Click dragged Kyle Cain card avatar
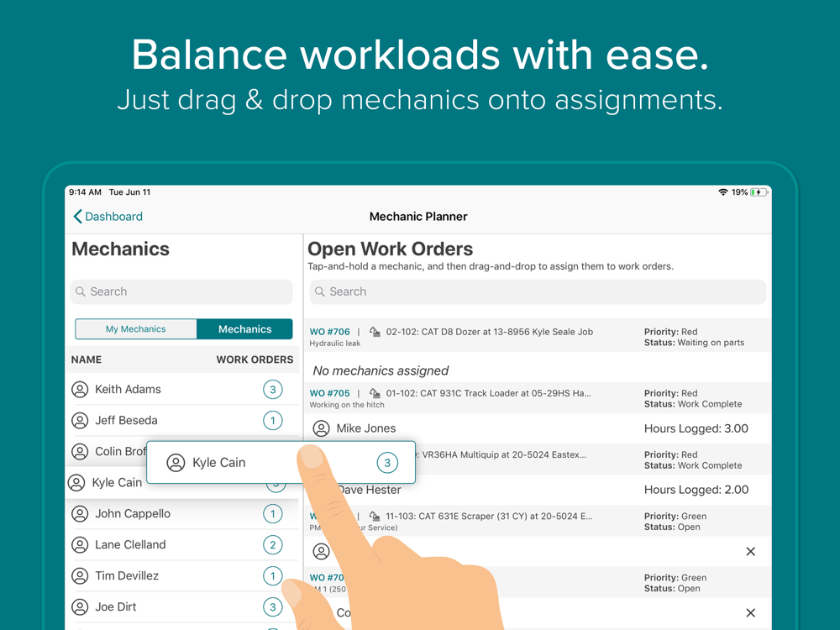The height and width of the screenshot is (630, 840). (x=176, y=462)
